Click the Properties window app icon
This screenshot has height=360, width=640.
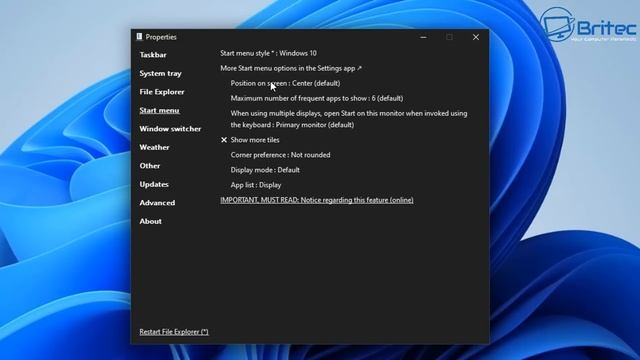(139, 37)
